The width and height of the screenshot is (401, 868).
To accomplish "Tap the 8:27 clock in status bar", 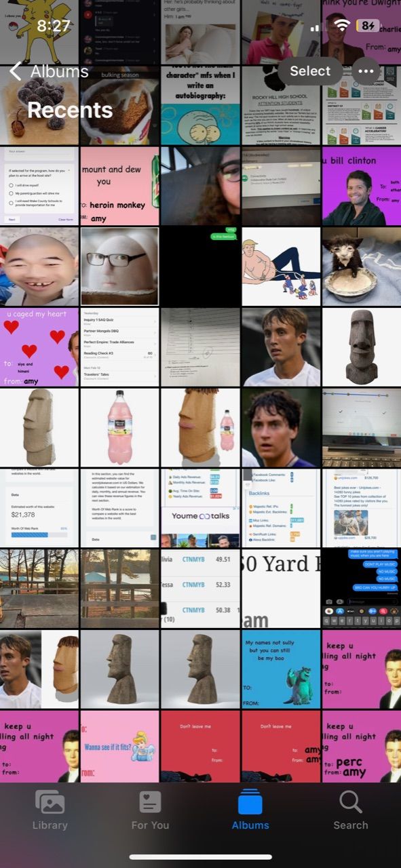I will 54,26.
